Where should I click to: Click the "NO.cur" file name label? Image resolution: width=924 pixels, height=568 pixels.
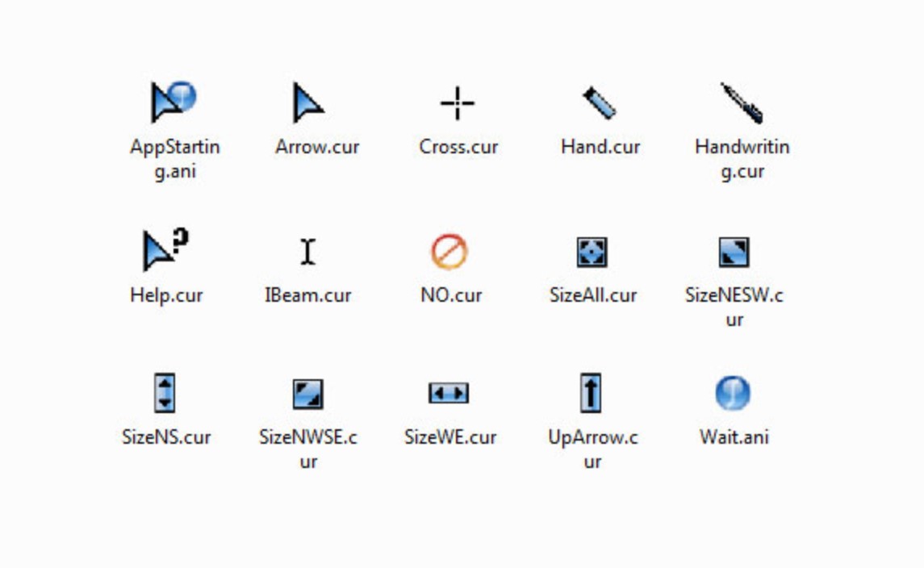[x=451, y=294]
